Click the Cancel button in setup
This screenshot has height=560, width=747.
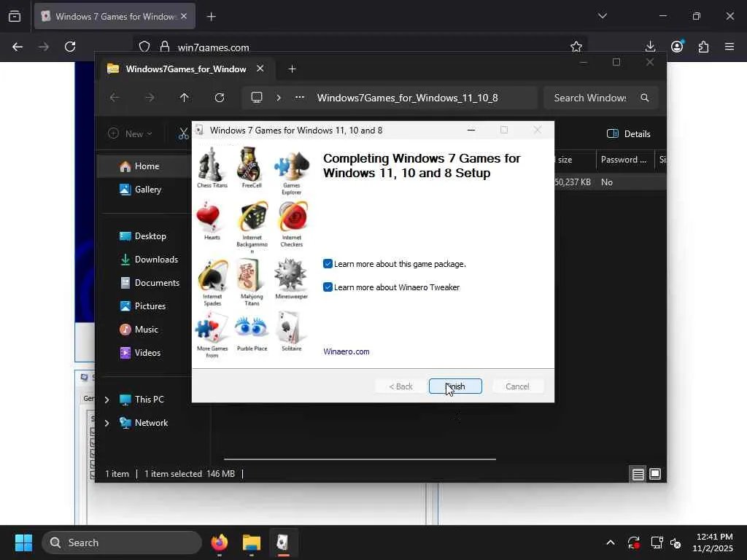pos(517,386)
